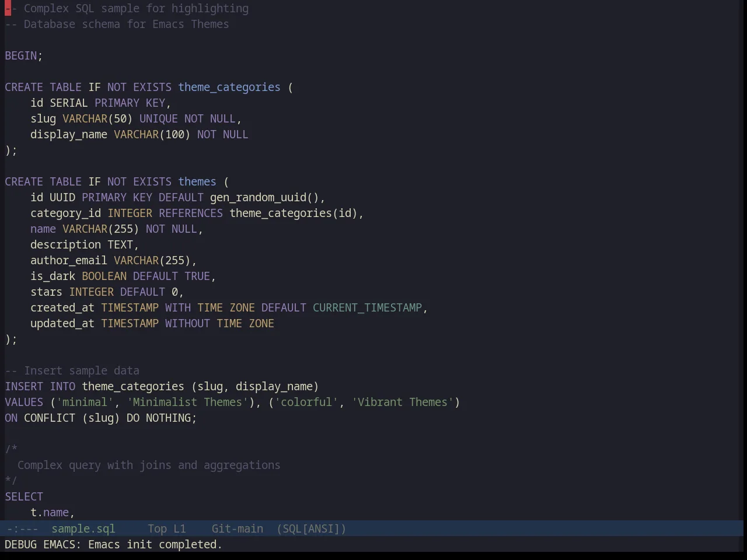Click the 'Vibrant Themes' string literal
Screen dimensions: 747x560
[x=403, y=402]
